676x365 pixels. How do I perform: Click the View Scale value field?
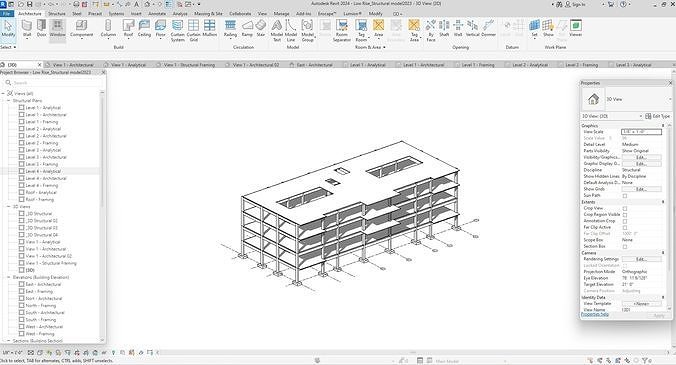(641, 132)
